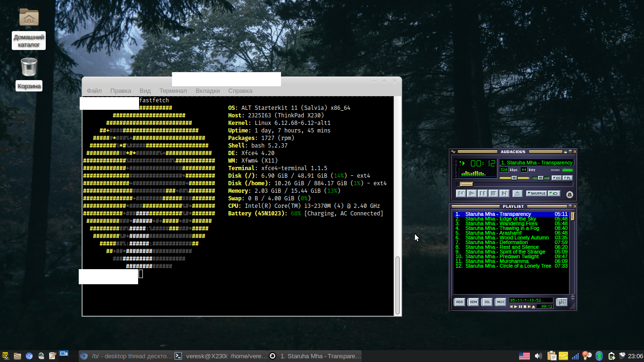The width and height of the screenshot is (644, 362).
Task: Open the LIST OPTS playlist menu
Action: click(x=562, y=302)
